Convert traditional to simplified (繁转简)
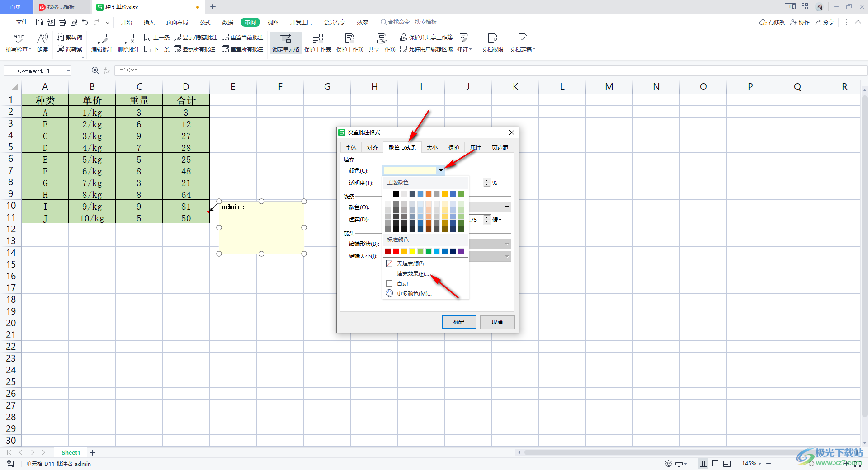868x470 pixels. (x=70, y=37)
